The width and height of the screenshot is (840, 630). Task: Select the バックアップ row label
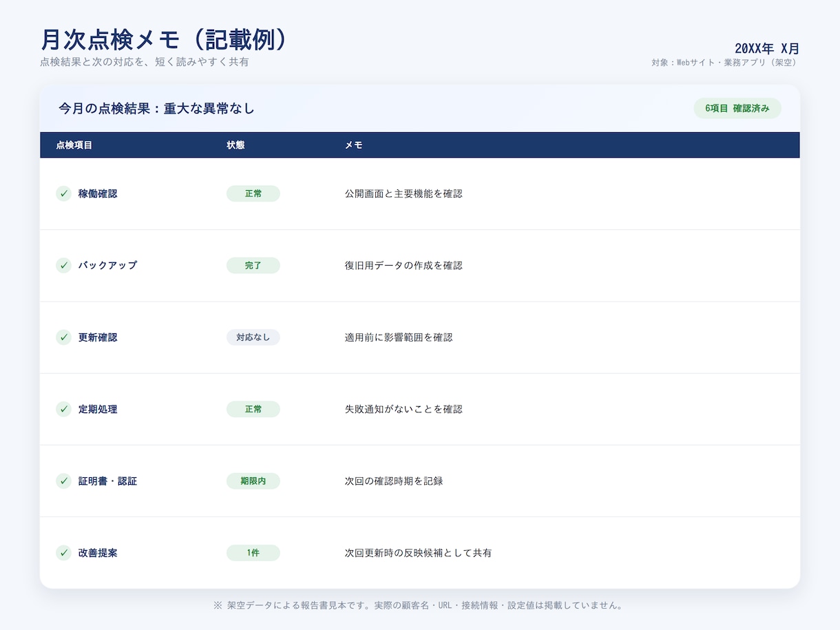107,265
